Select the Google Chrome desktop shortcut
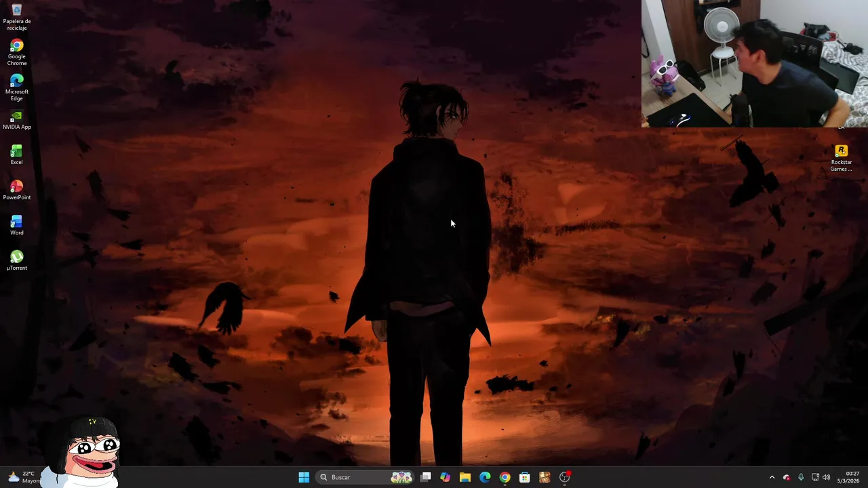 17,53
